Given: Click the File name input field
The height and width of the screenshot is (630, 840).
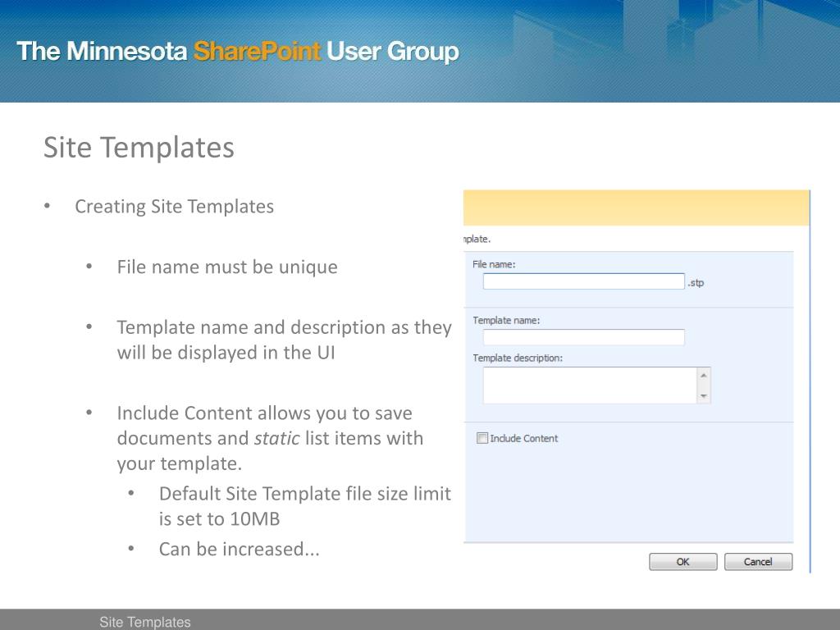Looking at the screenshot, I should coord(584,281).
